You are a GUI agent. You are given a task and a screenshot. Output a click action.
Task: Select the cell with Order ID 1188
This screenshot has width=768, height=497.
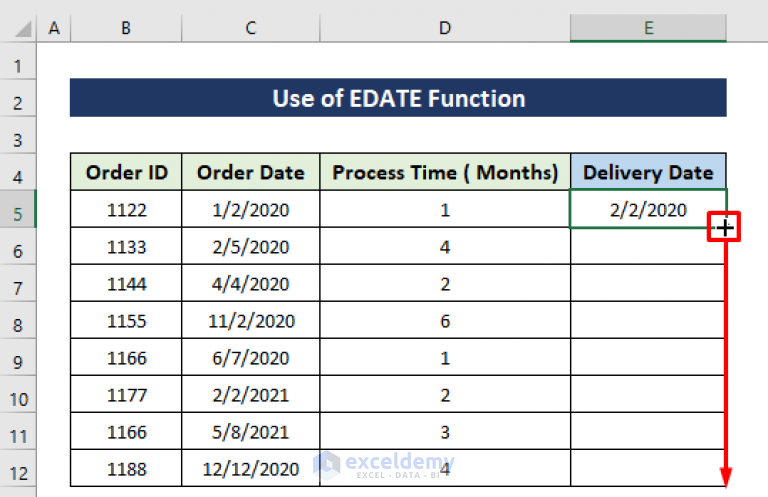(x=126, y=469)
